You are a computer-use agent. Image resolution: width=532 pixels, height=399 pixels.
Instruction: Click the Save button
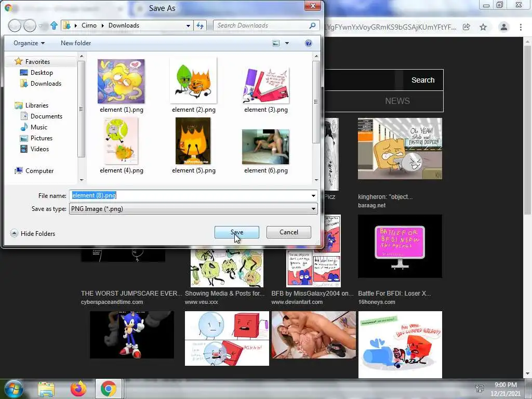tap(237, 232)
